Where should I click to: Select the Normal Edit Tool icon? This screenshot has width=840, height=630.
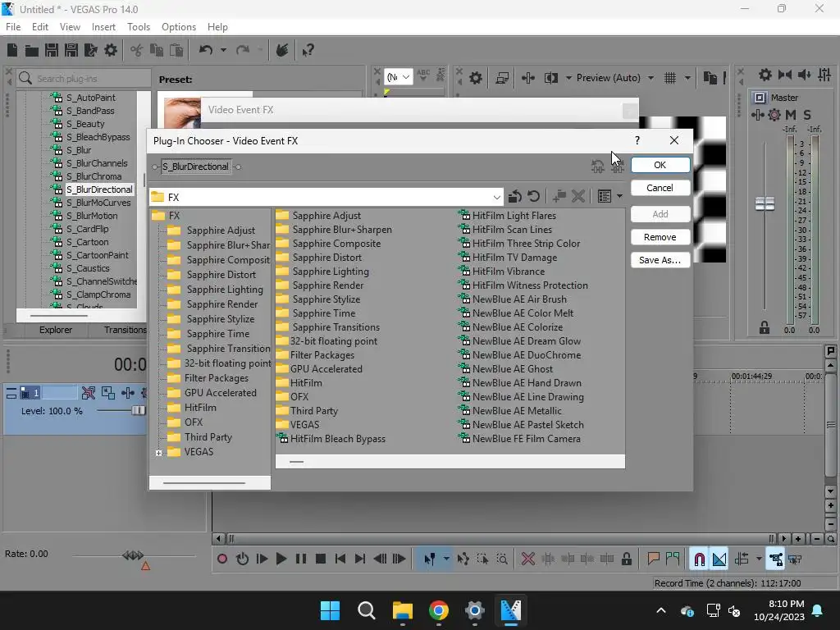tap(430, 559)
